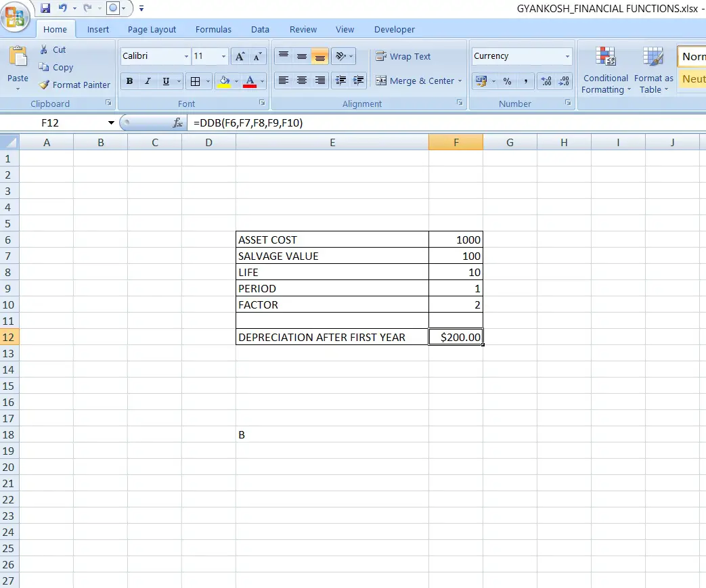The image size is (706, 588).
Task: Switch to the Insert tab
Action: coord(97,29)
